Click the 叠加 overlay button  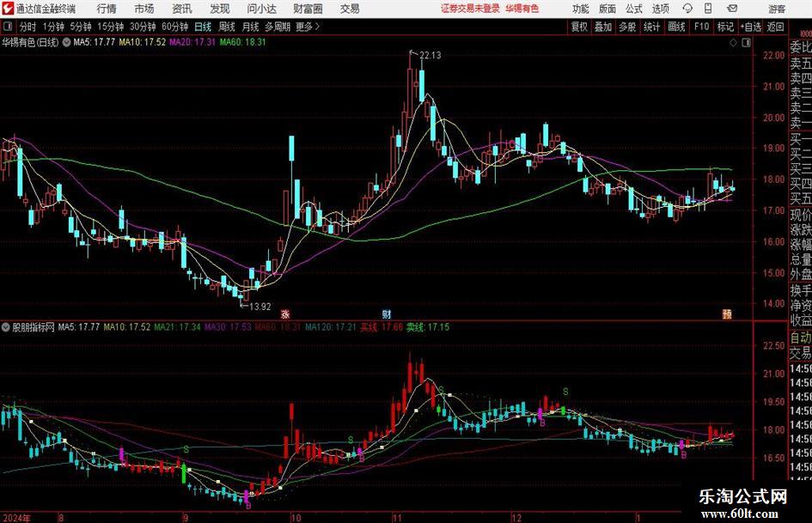click(x=603, y=27)
